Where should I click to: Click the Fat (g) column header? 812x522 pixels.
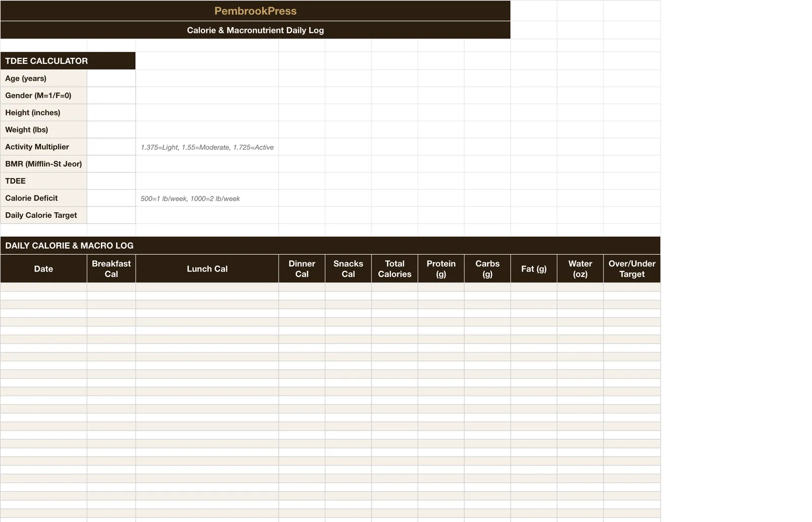pyautogui.click(x=534, y=269)
